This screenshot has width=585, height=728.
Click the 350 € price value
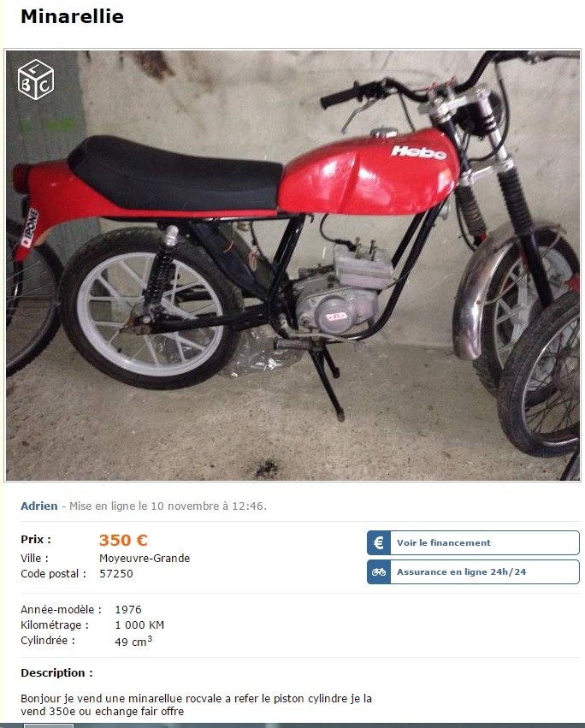[x=123, y=540]
